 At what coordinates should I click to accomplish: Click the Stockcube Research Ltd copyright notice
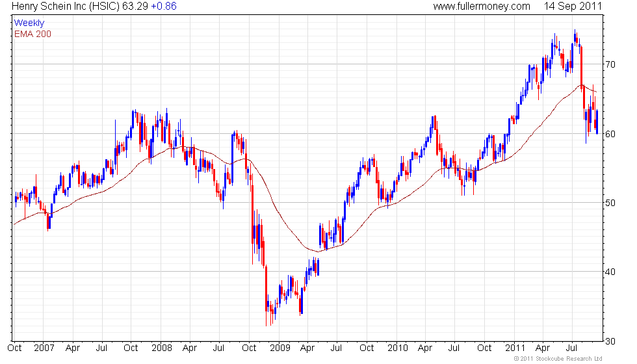pyautogui.click(x=558, y=359)
